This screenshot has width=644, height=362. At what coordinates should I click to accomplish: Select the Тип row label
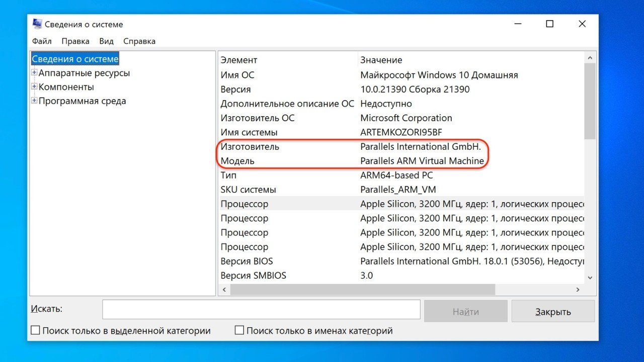[x=228, y=175]
